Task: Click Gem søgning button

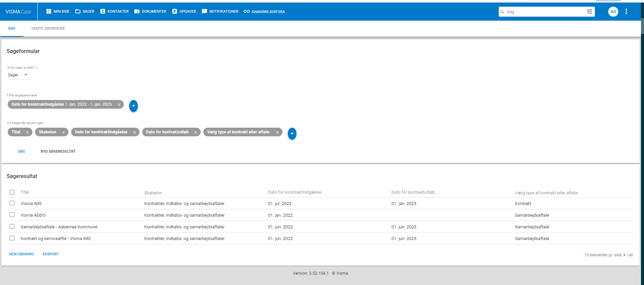Action: [21, 254]
